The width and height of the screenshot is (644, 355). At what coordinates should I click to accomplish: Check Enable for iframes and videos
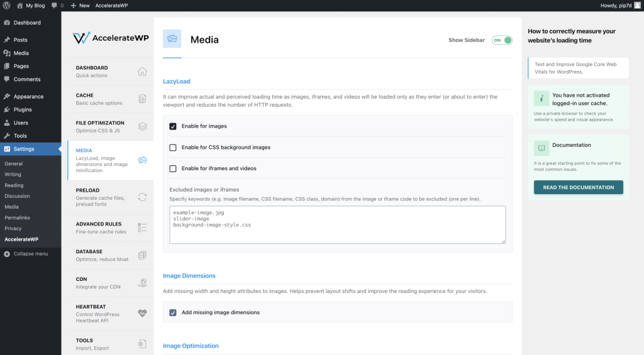click(173, 168)
